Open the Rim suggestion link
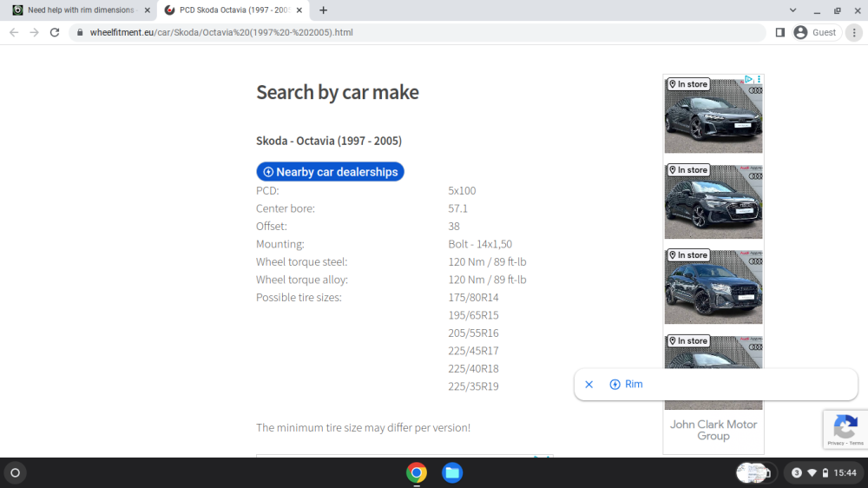868x488 pixels. tap(626, 385)
